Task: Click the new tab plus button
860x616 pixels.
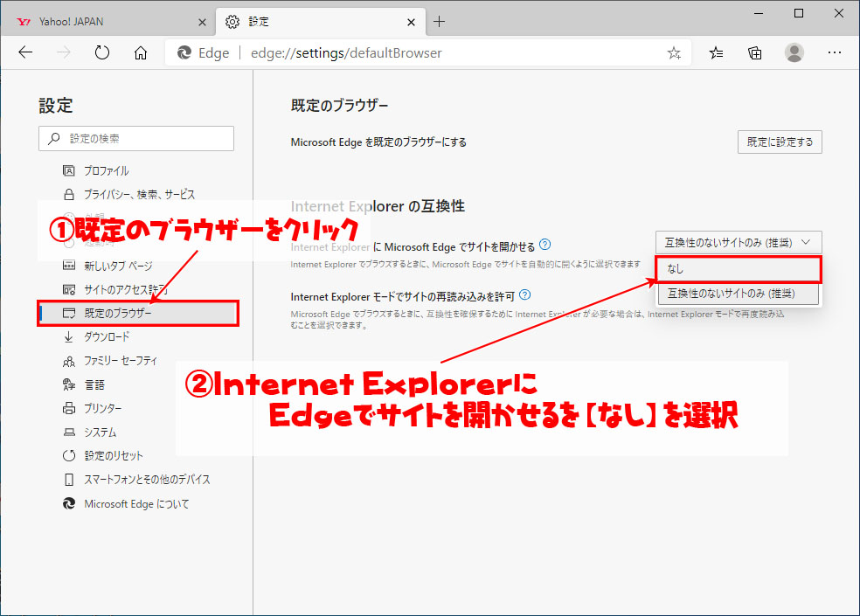Action: pos(439,22)
